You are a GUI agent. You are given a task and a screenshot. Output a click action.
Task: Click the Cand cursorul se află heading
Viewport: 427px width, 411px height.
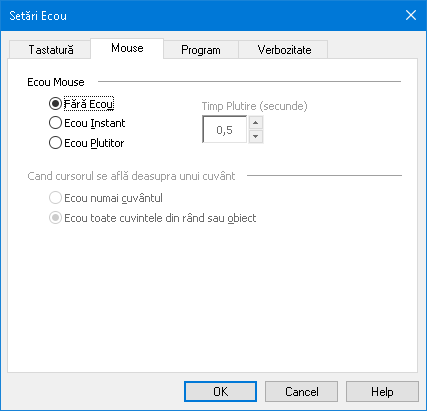tap(131, 176)
